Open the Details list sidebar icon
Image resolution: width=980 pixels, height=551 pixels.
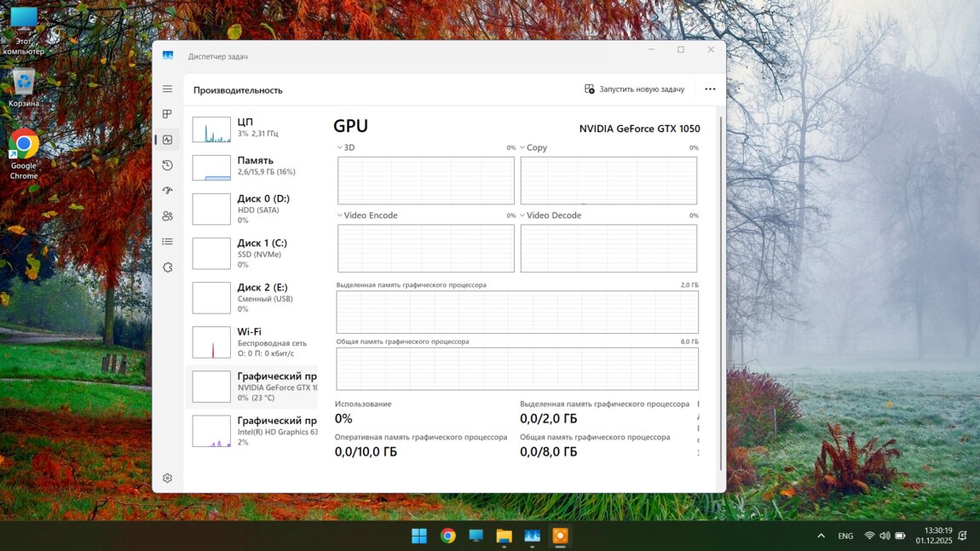click(x=167, y=242)
